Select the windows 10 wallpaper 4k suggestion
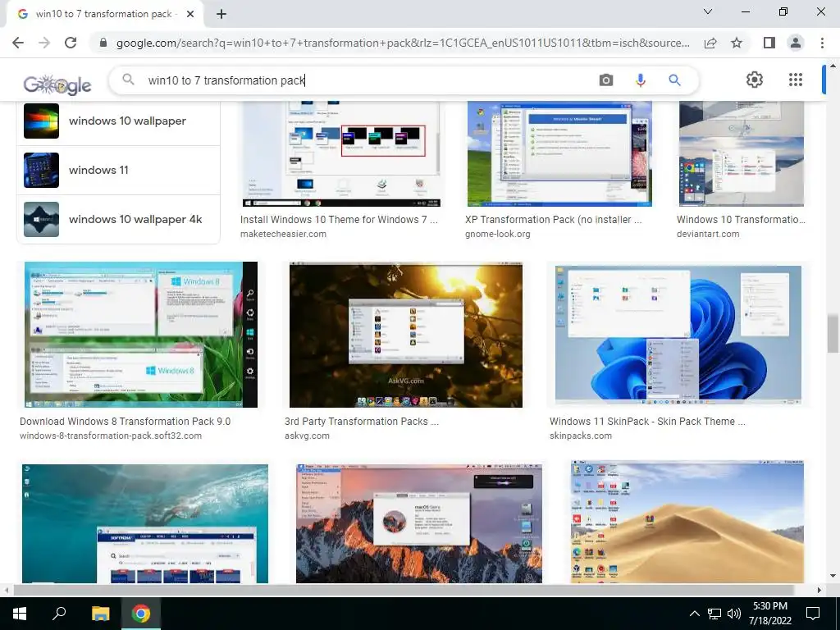Image resolution: width=840 pixels, height=630 pixels. [118, 219]
